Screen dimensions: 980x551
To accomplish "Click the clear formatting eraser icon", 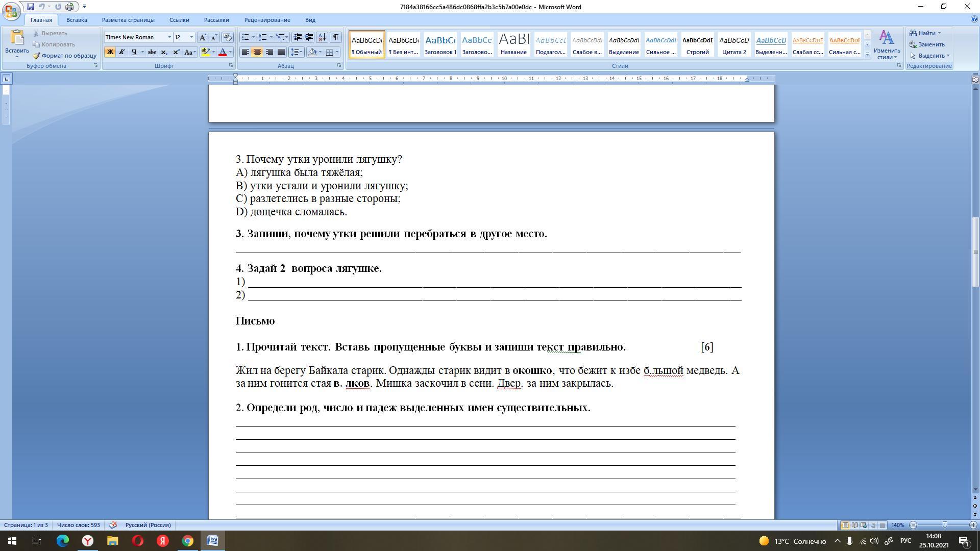I will coord(228,37).
